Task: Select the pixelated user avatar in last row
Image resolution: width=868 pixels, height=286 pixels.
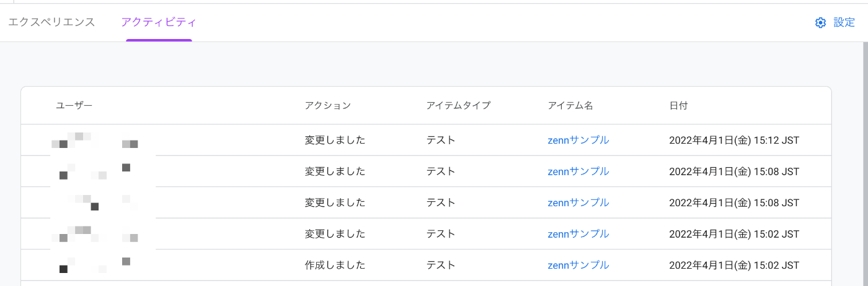Action: click(102, 265)
